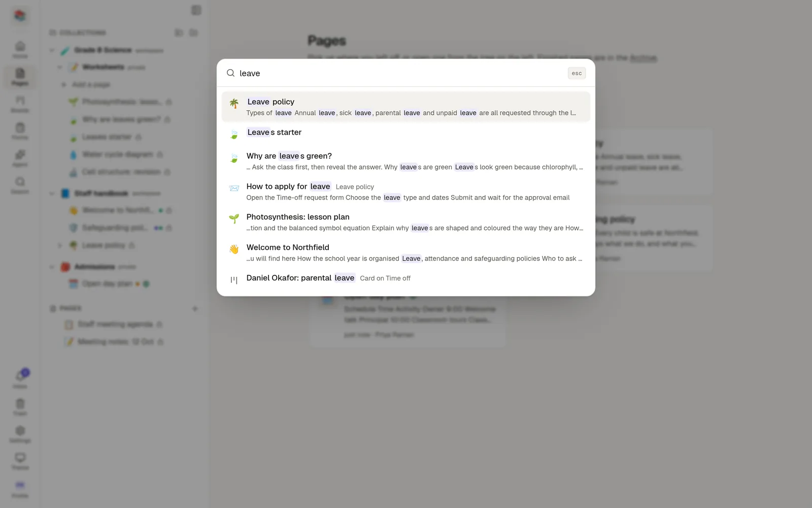Screen dimensions: 812x508
Task: Click the board icon beside Daniel Okafor result
Action: click(234, 280)
